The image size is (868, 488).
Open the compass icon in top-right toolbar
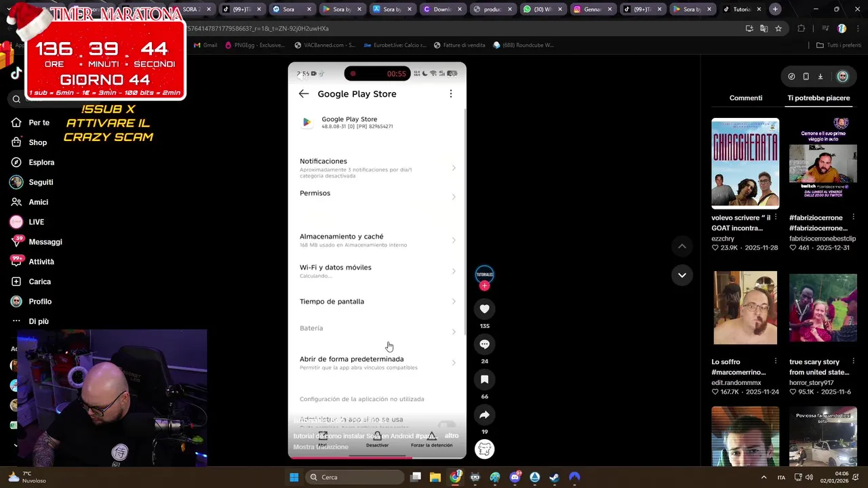coord(791,77)
